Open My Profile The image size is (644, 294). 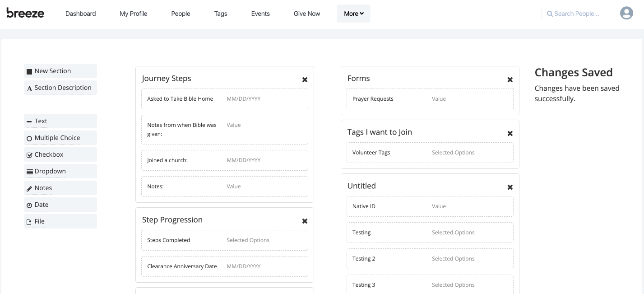tap(133, 14)
